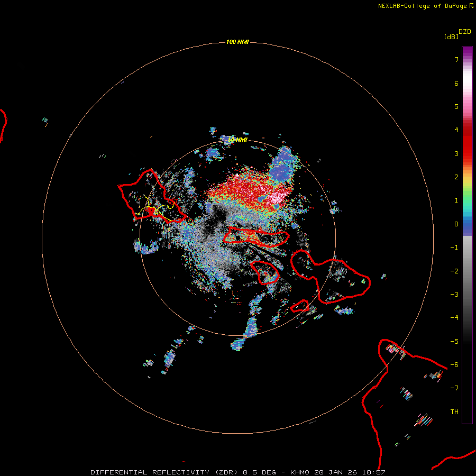Select the 2 dB scale label
Screen dimensions: 476x476
coord(456,177)
